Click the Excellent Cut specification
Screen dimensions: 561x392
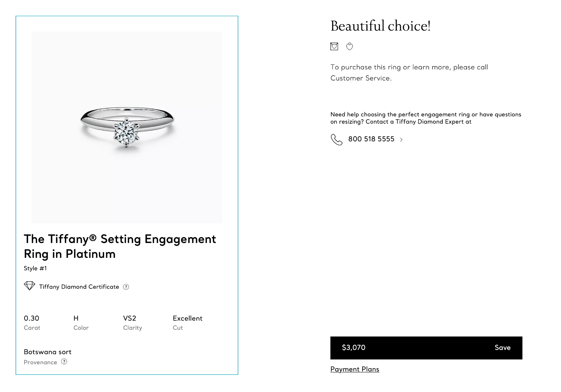pos(188,322)
